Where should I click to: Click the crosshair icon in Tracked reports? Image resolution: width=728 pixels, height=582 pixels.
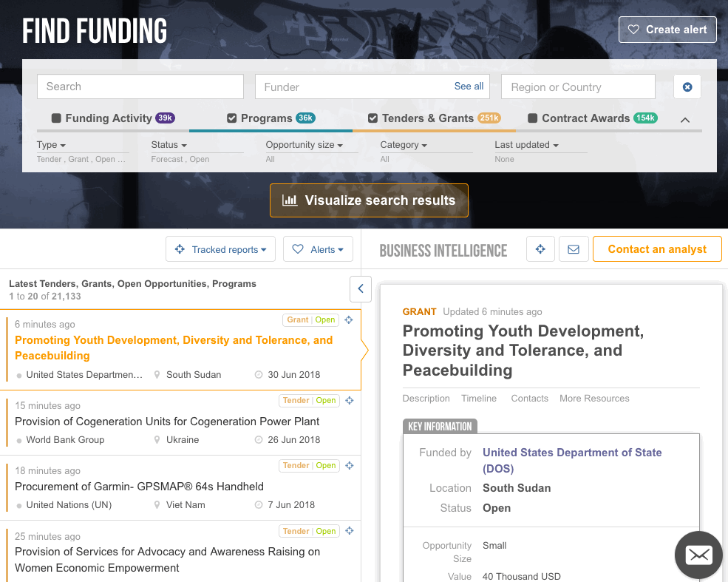(x=180, y=249)
